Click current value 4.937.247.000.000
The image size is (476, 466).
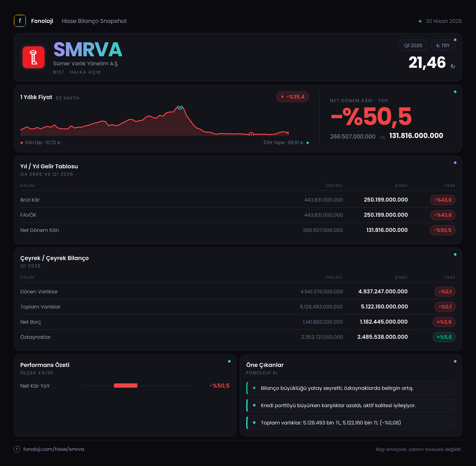point(383,291)
